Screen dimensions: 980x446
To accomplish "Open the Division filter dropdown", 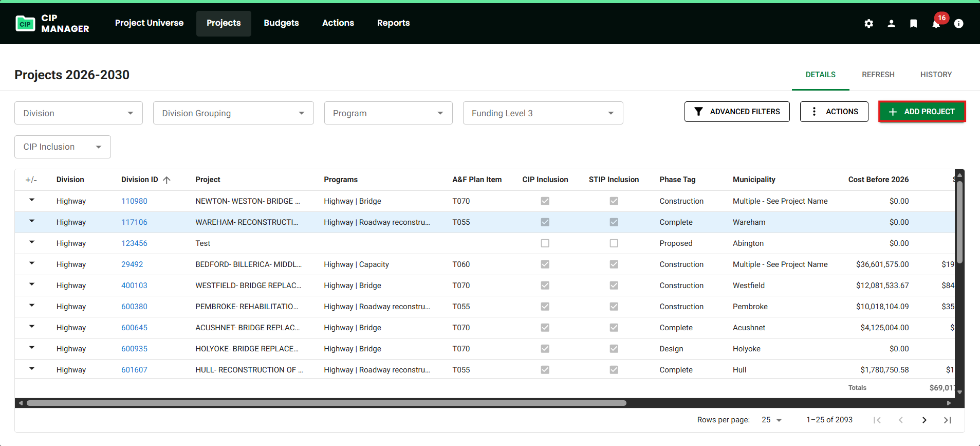I will tap(78, 113).
